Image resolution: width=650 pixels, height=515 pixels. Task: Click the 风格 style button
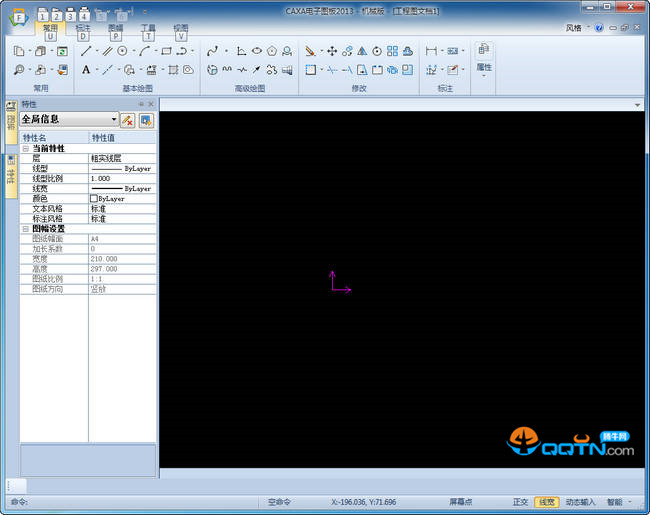pyautogui.click(x=574, y=28)
